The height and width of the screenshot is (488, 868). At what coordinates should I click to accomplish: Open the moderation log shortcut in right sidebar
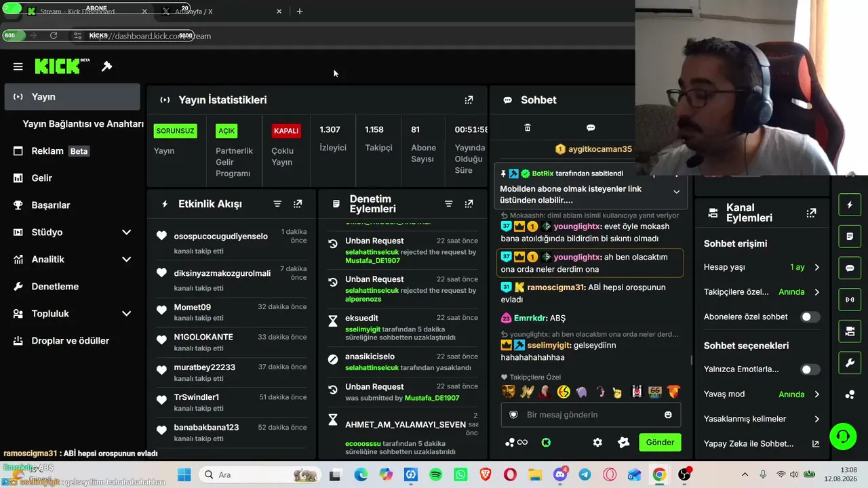[850, 237]
